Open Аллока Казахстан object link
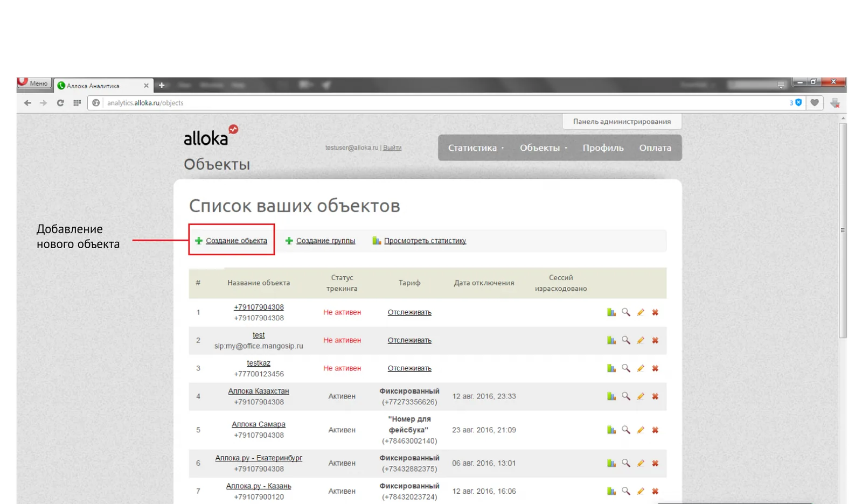Image resolution: width=862 pixels, height=504 pixels. point(259,391)
